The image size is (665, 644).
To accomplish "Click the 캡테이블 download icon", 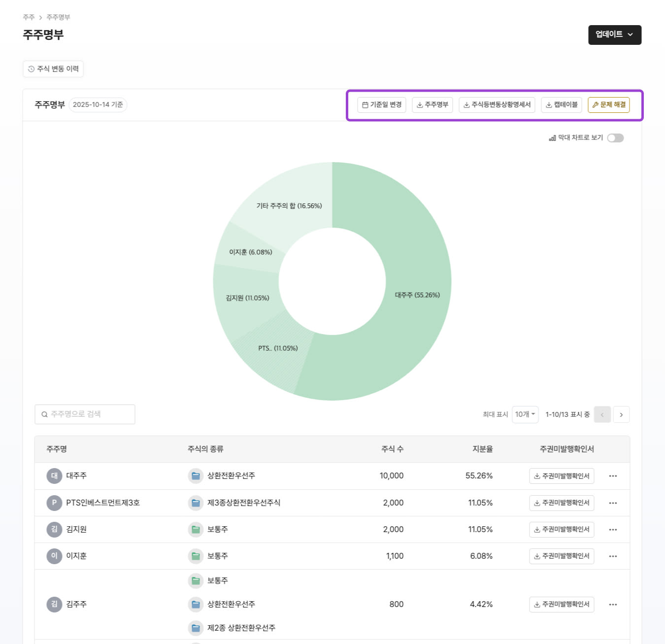I will (548, 104).
